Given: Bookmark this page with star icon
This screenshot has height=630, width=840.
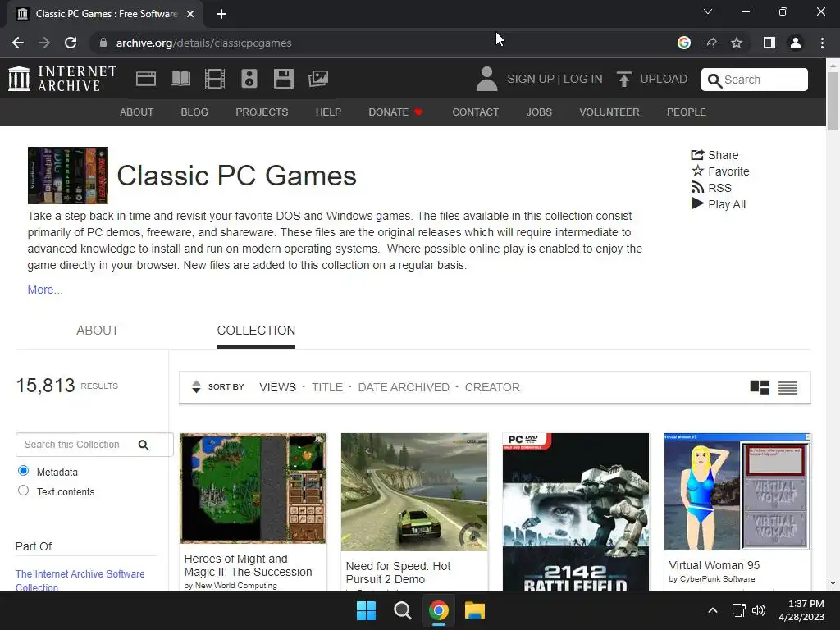Looking at the screenshot, I should click(x=737, y=43).
